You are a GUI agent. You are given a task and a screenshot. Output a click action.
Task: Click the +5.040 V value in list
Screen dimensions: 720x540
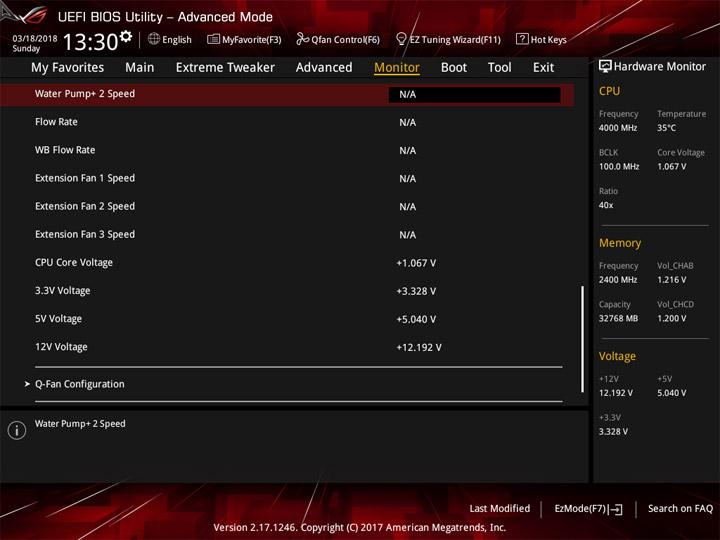[416, 319]
